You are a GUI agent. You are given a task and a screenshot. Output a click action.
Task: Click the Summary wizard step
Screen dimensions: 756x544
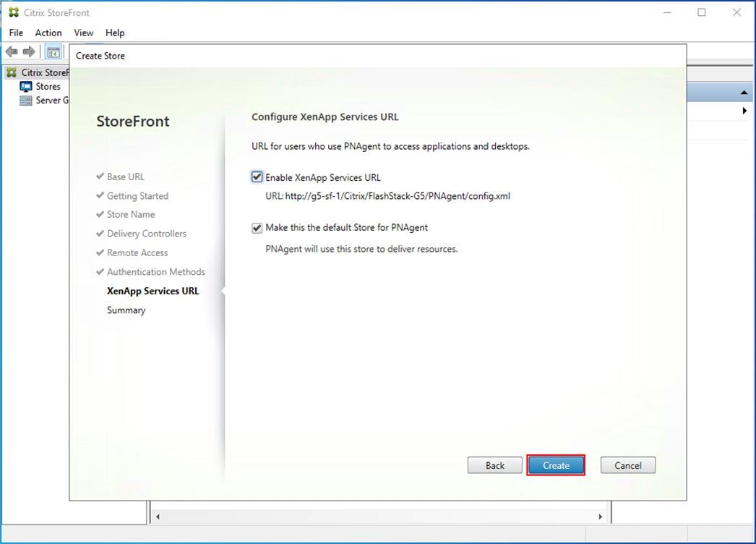tap(126, 310)
